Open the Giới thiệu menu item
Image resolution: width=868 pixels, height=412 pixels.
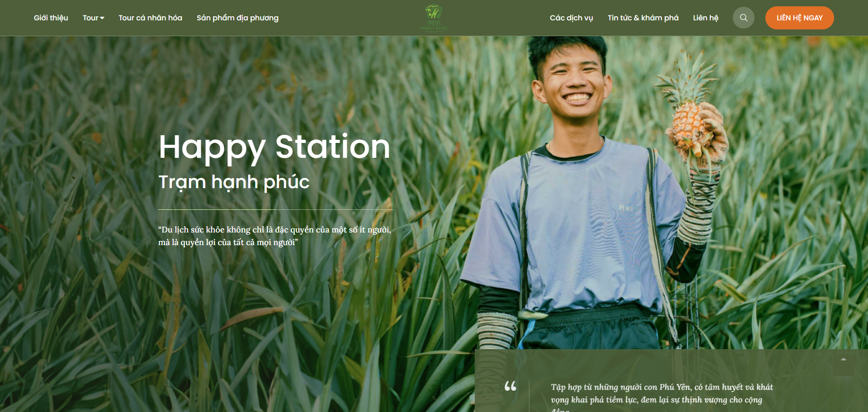pos(51,18)
